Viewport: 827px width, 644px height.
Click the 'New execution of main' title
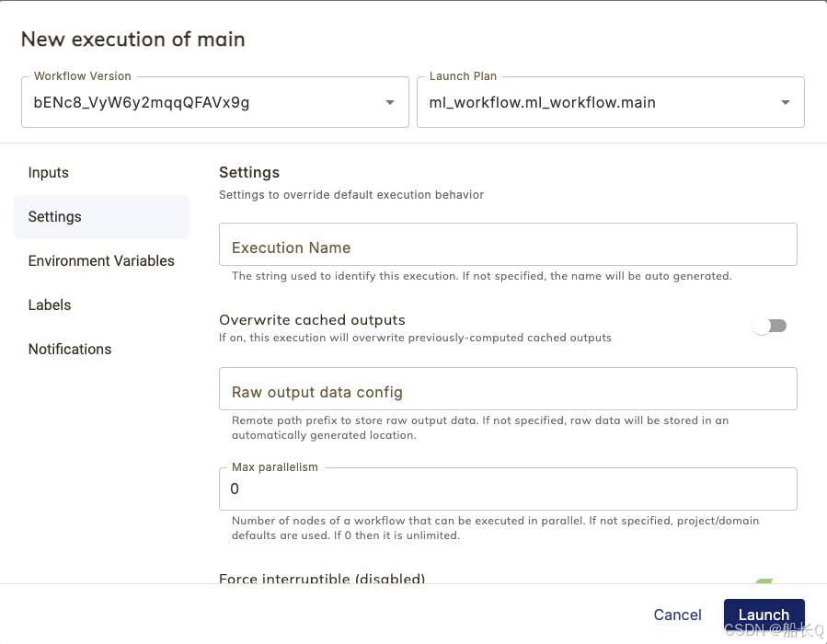click(x=133, y=39)
